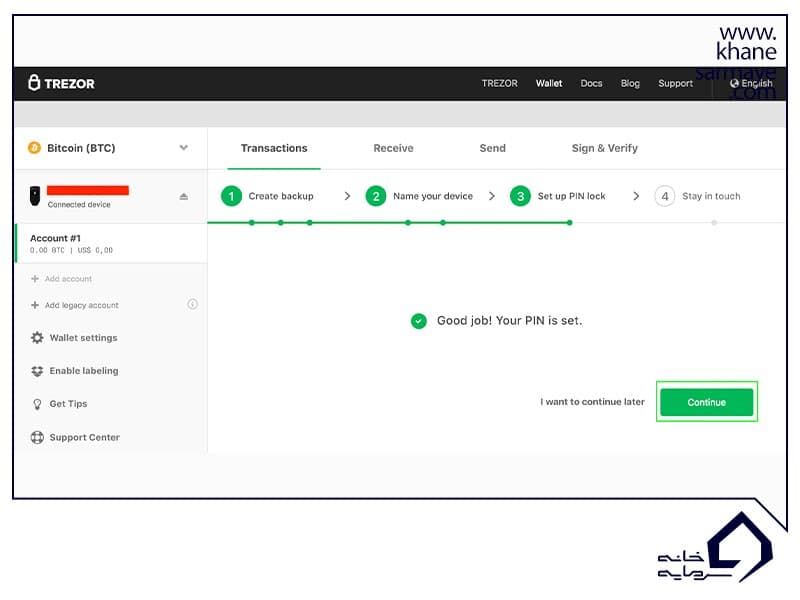
Task: Click the Name your device step label
Action: 433,196
